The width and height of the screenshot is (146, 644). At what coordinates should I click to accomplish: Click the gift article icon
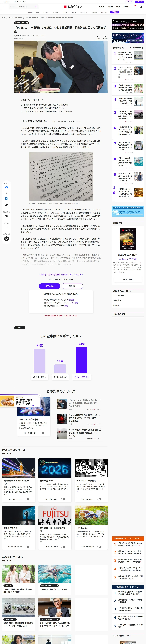(x=7, y=216)
